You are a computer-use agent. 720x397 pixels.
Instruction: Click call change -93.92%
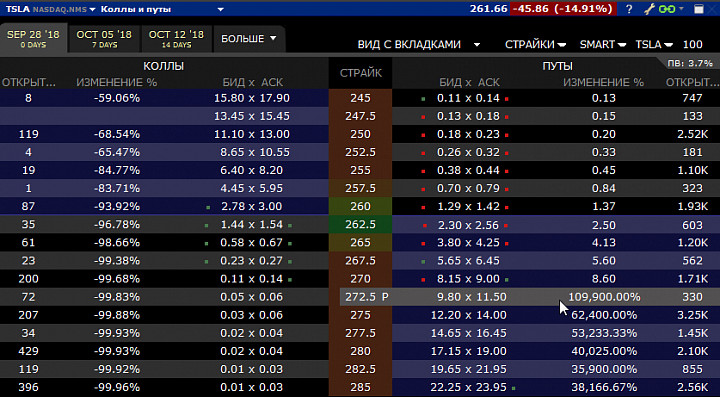tap(117, 206)
